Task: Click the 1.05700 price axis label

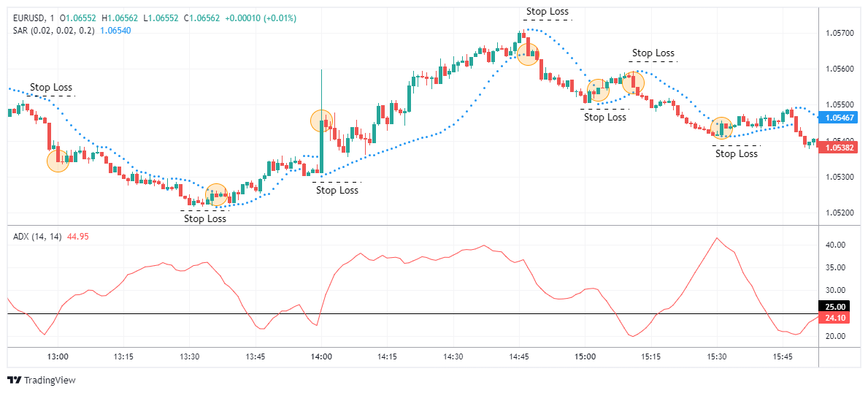Action: click(840, 34)
